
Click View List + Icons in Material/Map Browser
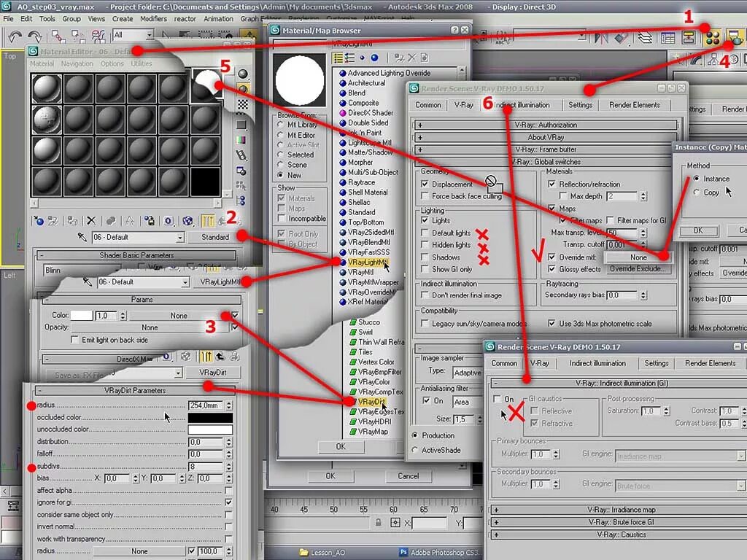[349, 58]
